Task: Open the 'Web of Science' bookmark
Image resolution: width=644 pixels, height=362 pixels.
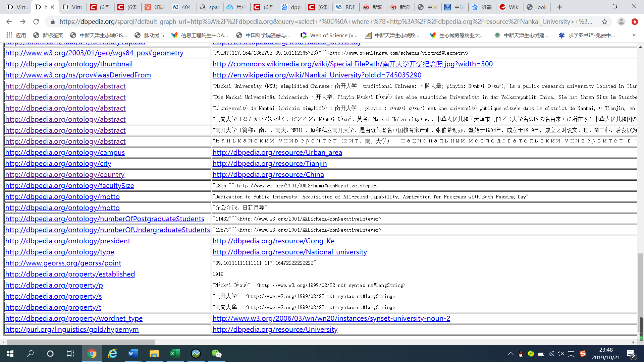Action: pyautogui.click(x=329, y=35)
